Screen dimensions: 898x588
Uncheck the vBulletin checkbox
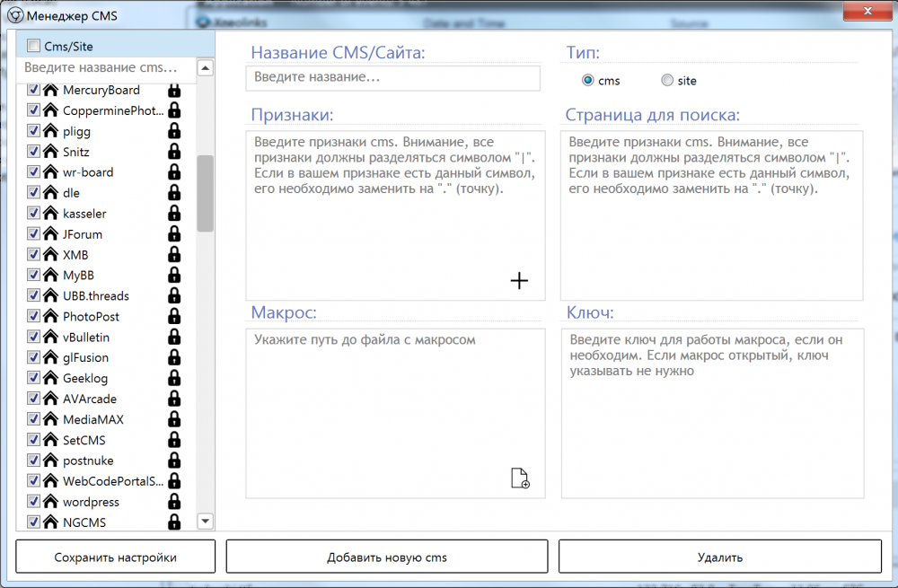[x=33, y=337]
